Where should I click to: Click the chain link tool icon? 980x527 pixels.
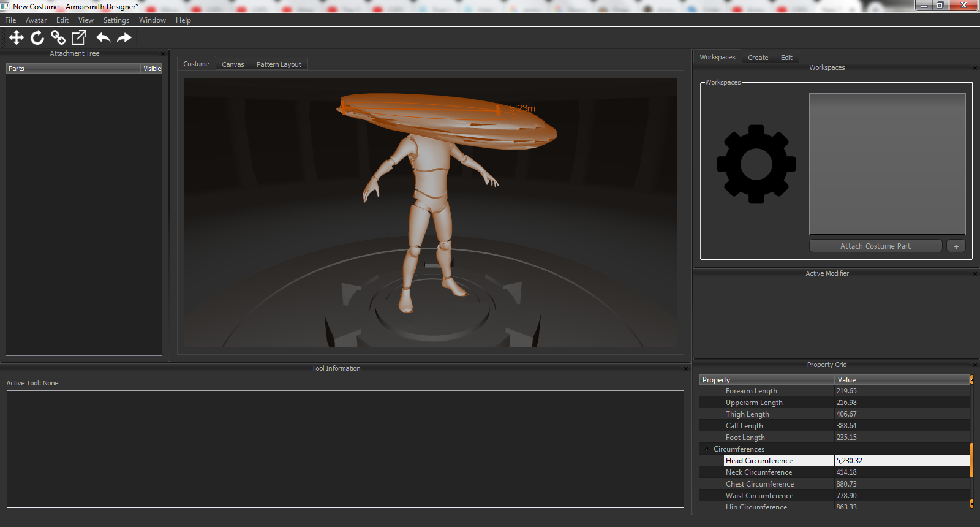58,38
